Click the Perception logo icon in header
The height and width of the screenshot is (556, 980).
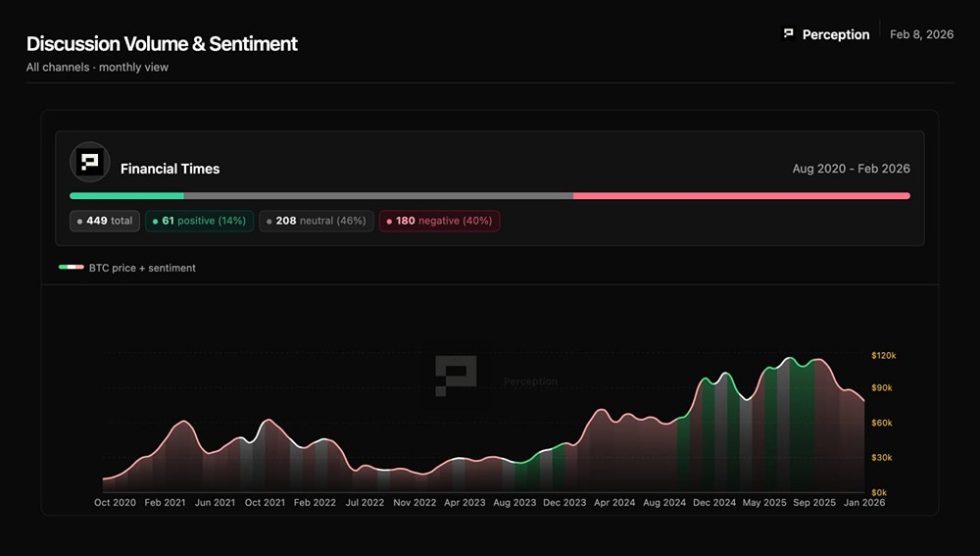[788, 34]
